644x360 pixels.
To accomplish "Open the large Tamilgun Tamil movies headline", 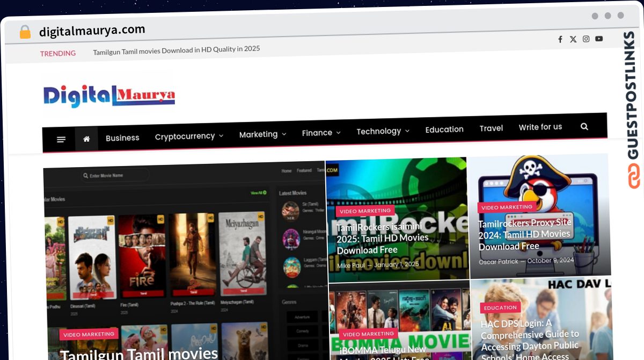I will [x=139, y=353].
